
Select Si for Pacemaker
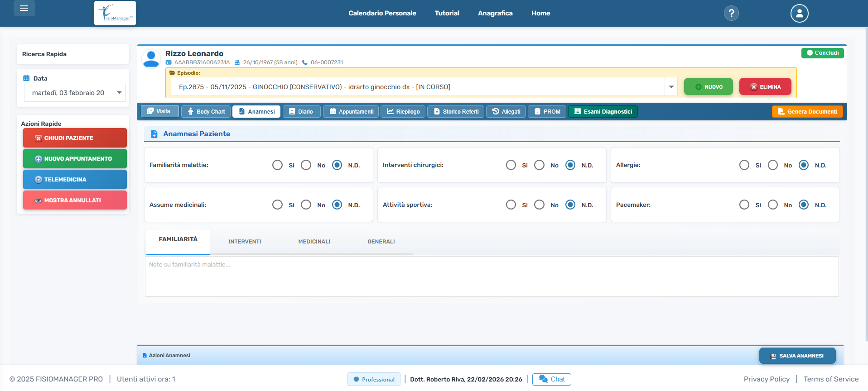(x=744, y=205)
